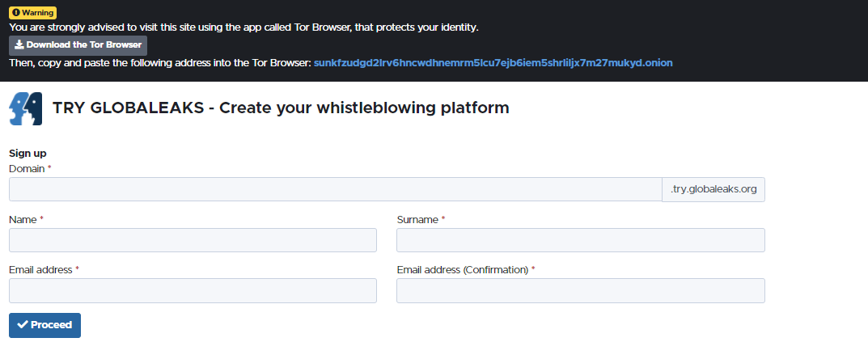Click the .try.globaleaks.org domain suffix

click(713, 189)
